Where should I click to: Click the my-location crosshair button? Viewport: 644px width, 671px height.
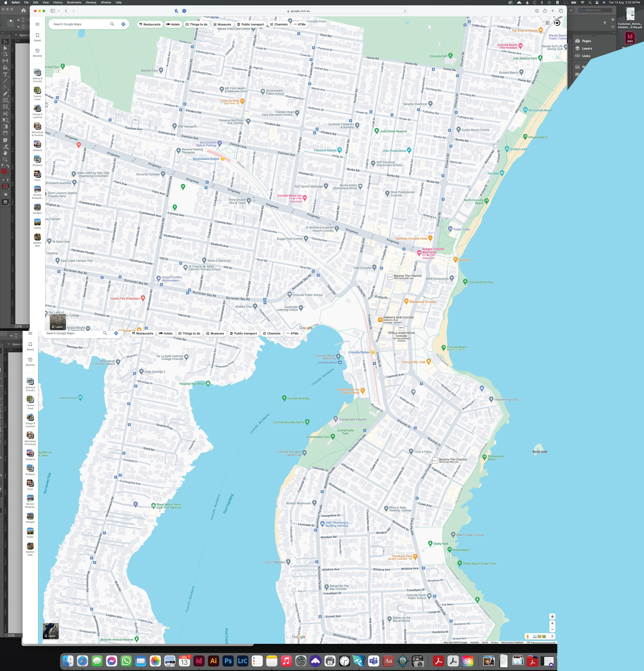point(552,617)
